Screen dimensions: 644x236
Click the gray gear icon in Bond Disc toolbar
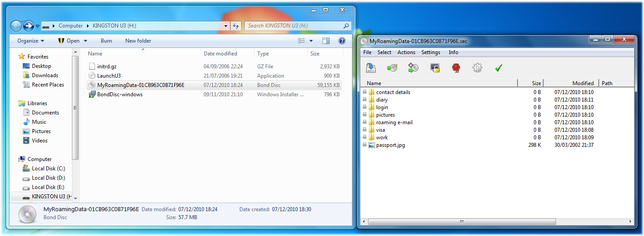477,68
